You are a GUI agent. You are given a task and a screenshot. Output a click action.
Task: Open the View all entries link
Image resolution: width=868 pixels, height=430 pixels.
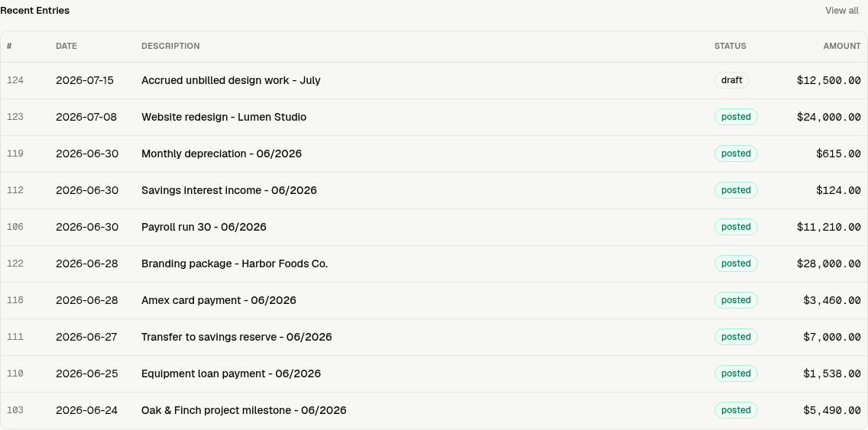click(841, 11)
